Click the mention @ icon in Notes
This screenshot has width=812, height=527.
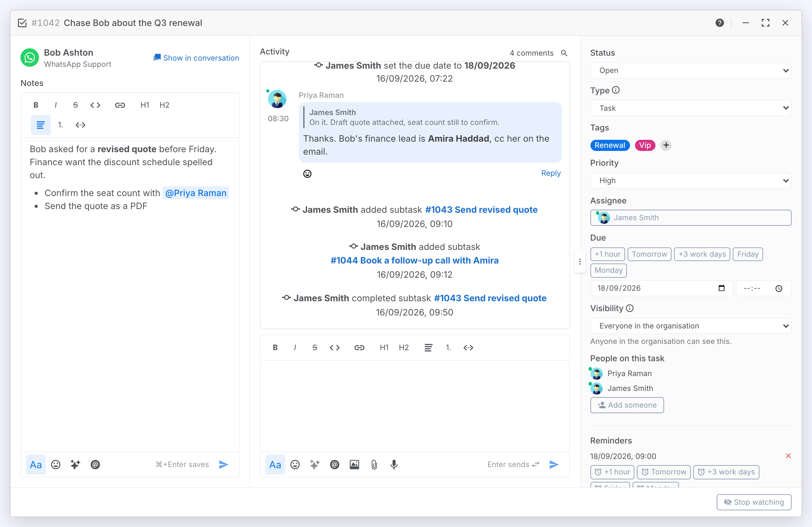point(95,464)
